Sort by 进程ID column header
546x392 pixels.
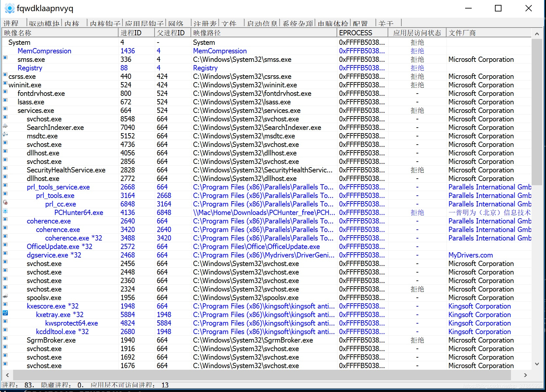tap(136, 33)
